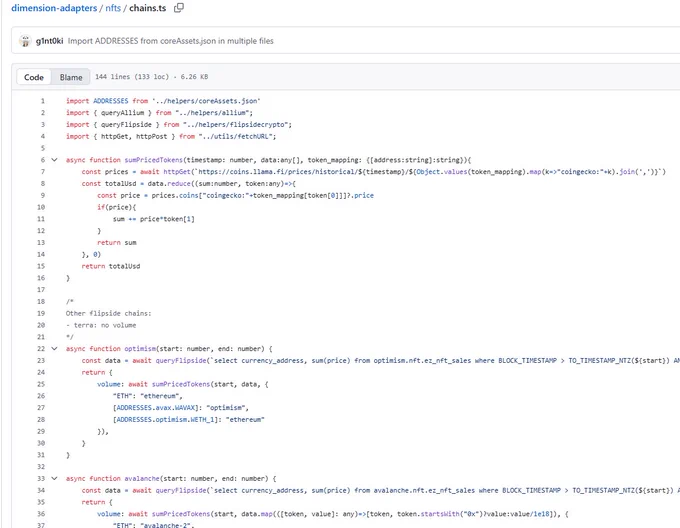The height and width of the screenshot is (528, 680).
Task: Click the ADDRESSES.avax.WAVAX key on line 27
Action: coord(157,408)
